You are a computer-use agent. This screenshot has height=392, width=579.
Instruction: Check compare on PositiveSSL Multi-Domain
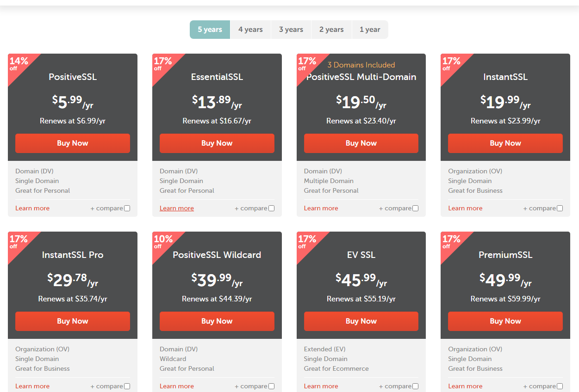click(x=416, y=208)
